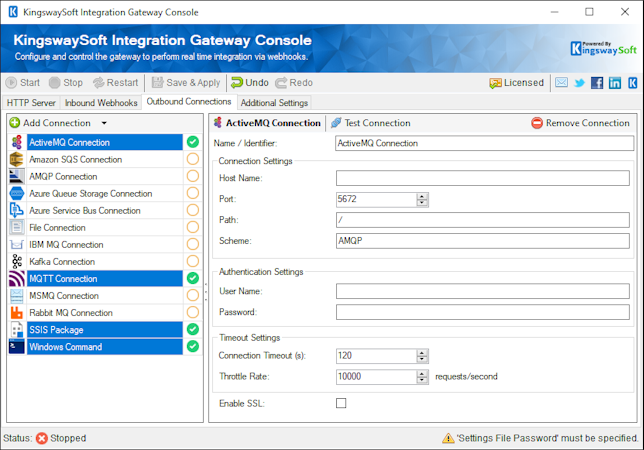This screenshot has height=450, width=644.
Task: Select the Azure Service Bus Connection icon
Action: point(17,210)
